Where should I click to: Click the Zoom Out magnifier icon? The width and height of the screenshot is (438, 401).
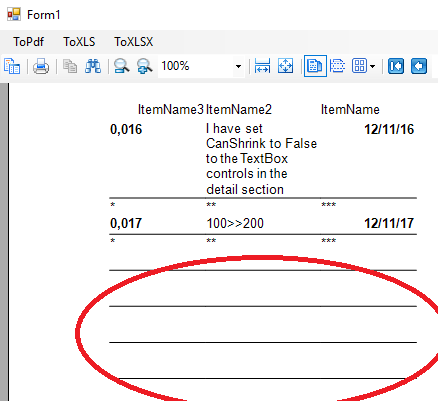coord(122,66)
